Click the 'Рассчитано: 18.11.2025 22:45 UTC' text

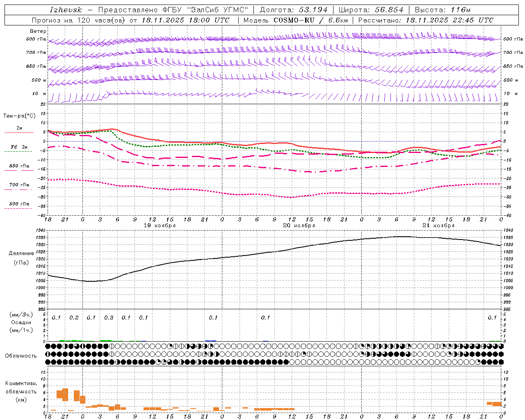tap(426, 20)
